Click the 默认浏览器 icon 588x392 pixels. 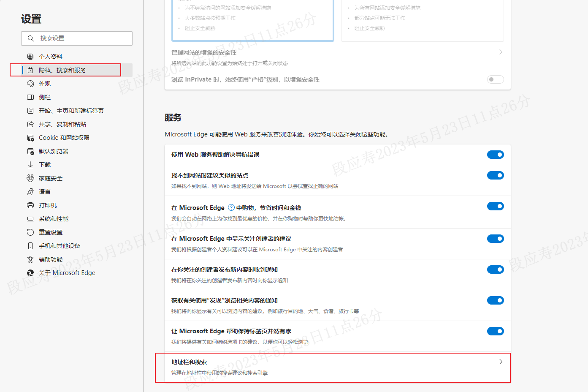tap(30, 151)
